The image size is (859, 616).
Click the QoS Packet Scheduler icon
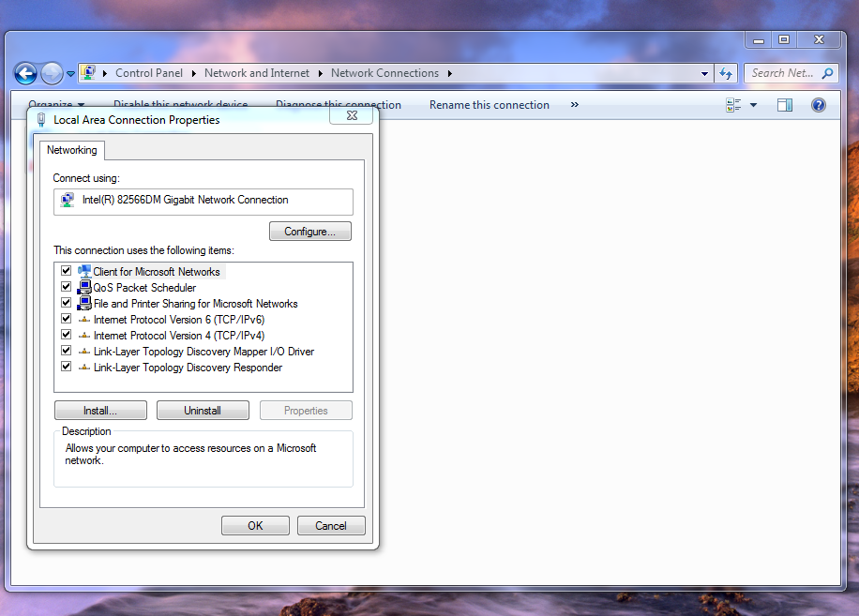84,287
